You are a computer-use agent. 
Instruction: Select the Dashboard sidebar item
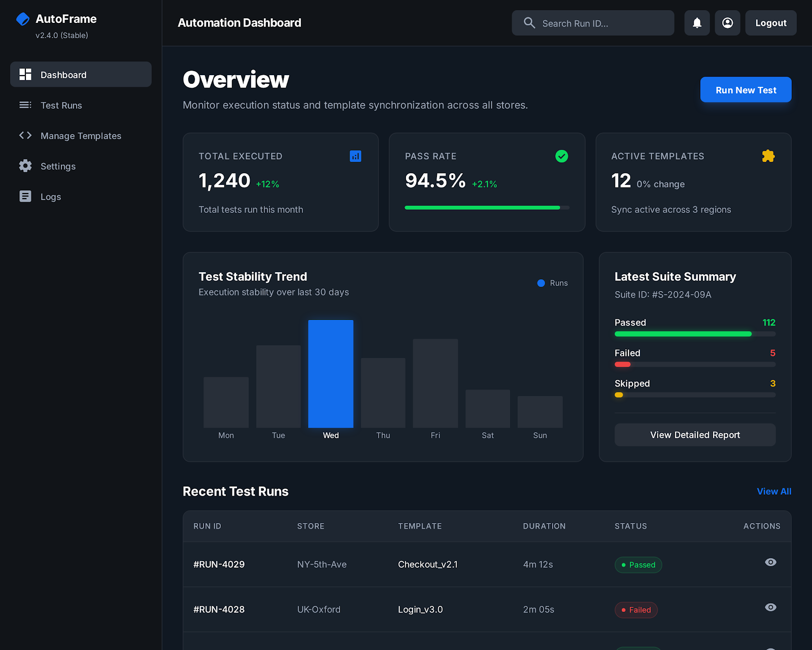coord(81,75)
